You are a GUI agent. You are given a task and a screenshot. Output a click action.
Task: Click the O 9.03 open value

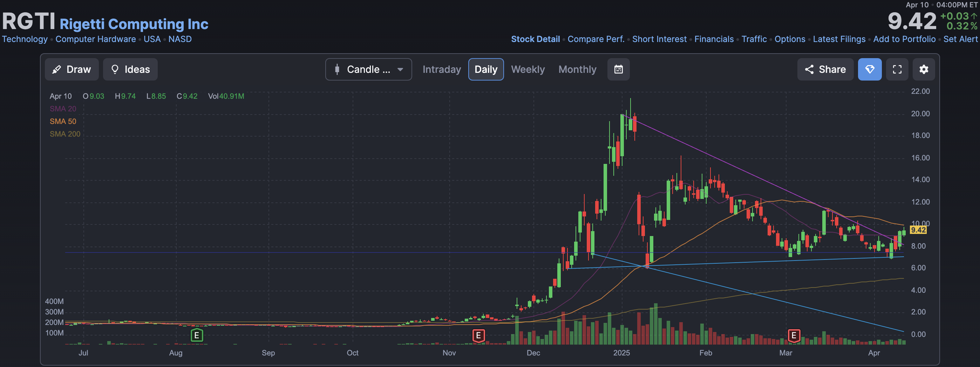click(93, 96)
